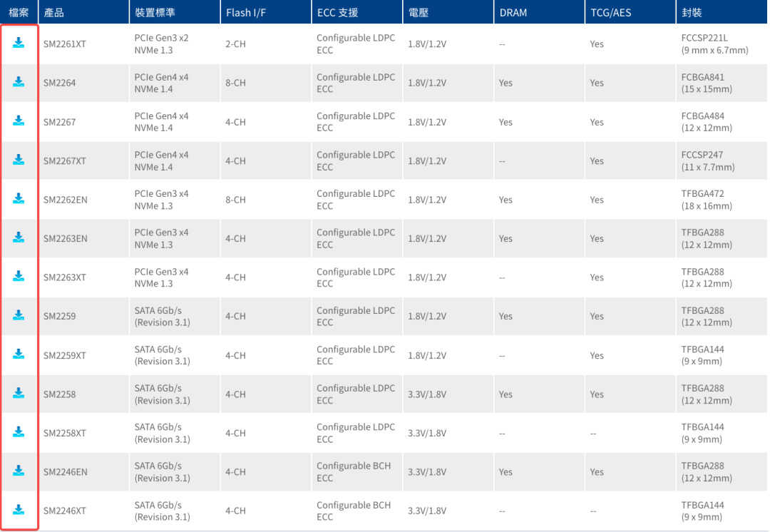Get the SM2262EN download file
The width and height of the screenshot is (770, 532).
pos(19,198)
